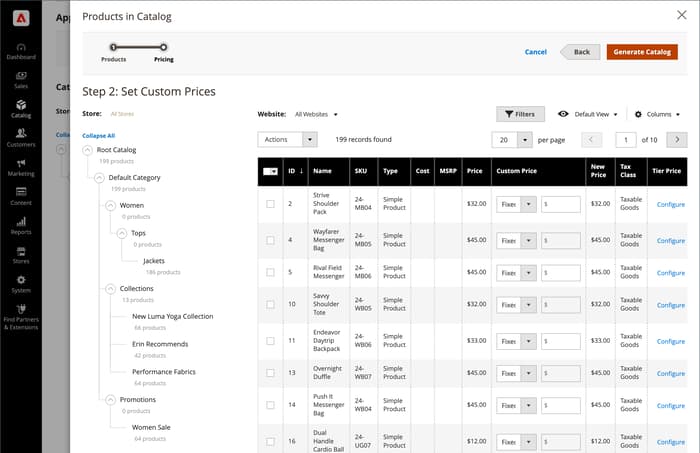
Task: Open System gear in sidebar
Action: 20,282
